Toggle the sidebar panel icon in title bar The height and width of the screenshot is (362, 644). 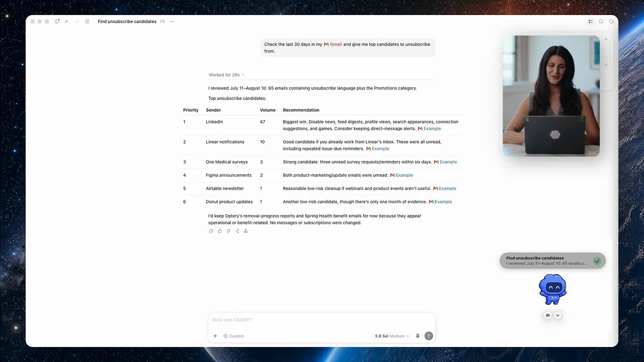57,22
